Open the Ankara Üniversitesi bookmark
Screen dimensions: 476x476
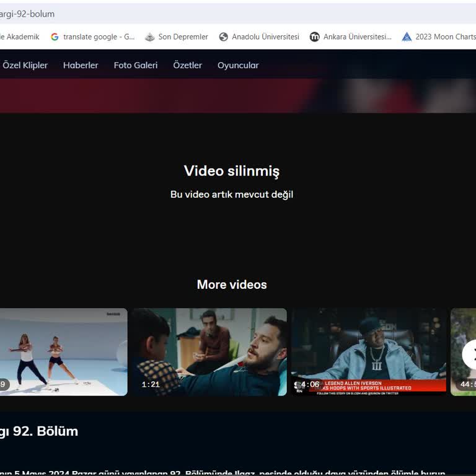pyautogui.click(x=351, y=37)
